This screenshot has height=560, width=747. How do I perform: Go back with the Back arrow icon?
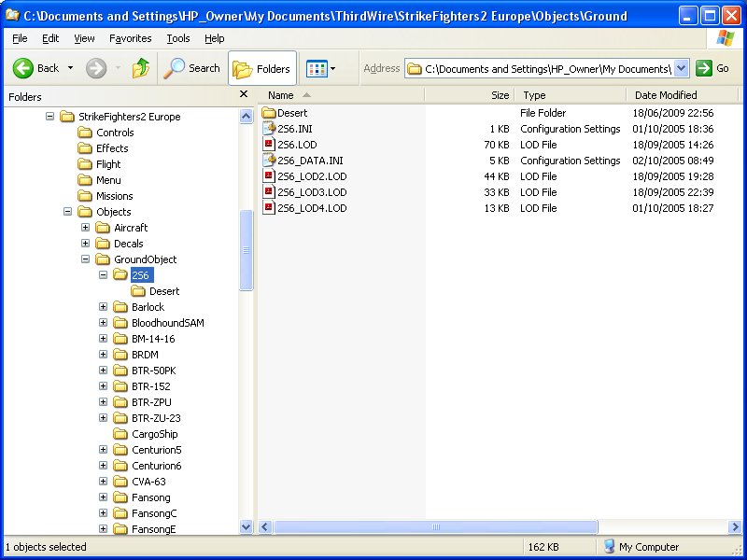(x=22, y=68)
